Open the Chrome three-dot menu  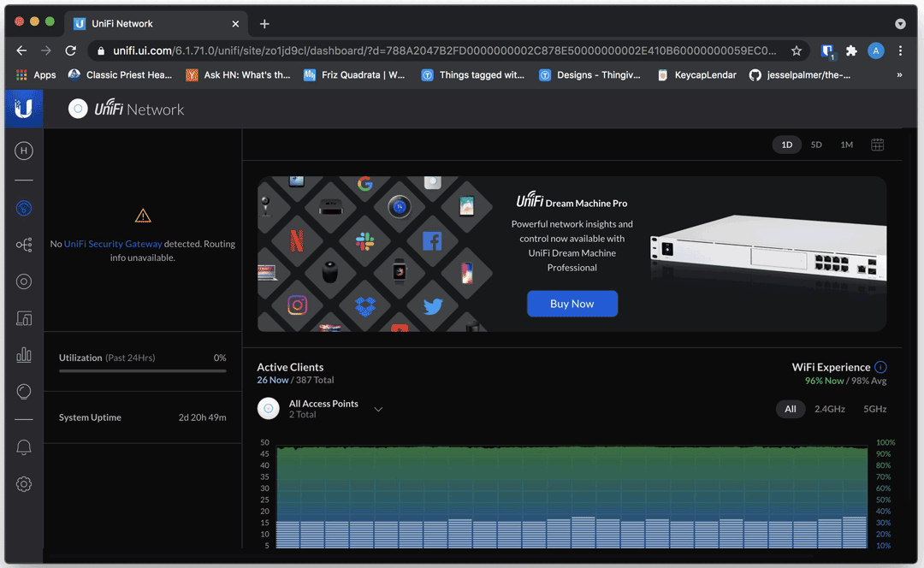pos(900,50)
